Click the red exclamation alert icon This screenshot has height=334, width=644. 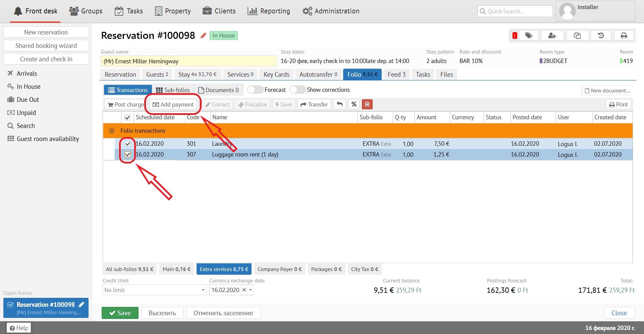pos(515,36)
